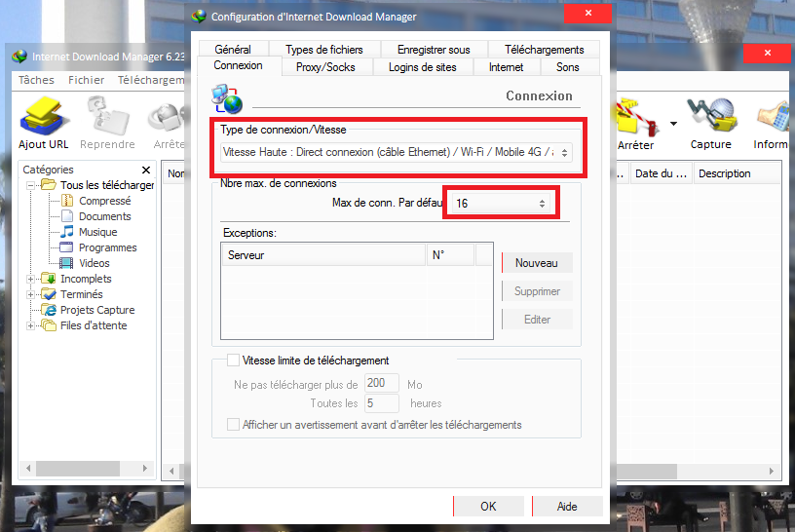Click the Files d'attente folder icon

pyautogui.click(x=49, y=325)
